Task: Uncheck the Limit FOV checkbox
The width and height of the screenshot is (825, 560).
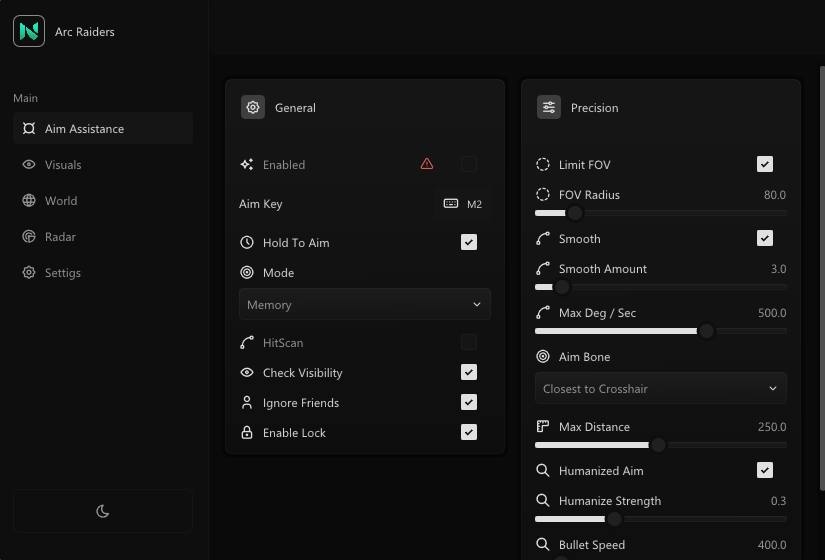Action: [765, 164]
